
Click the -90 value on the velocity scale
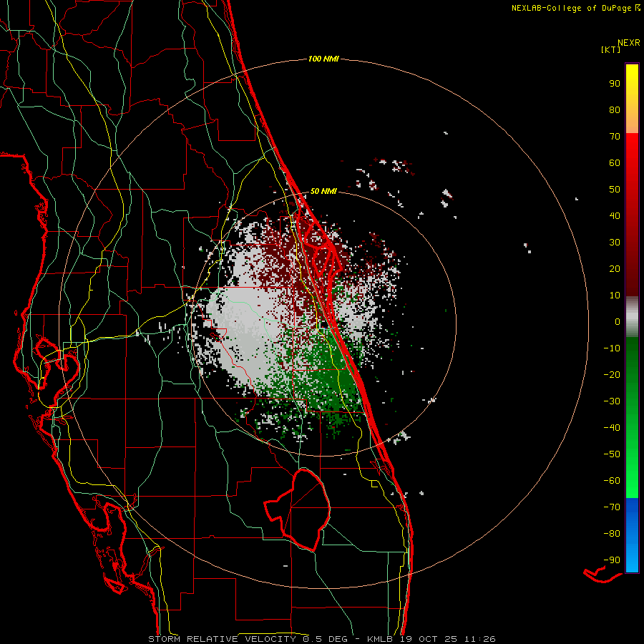coord(612,560)
